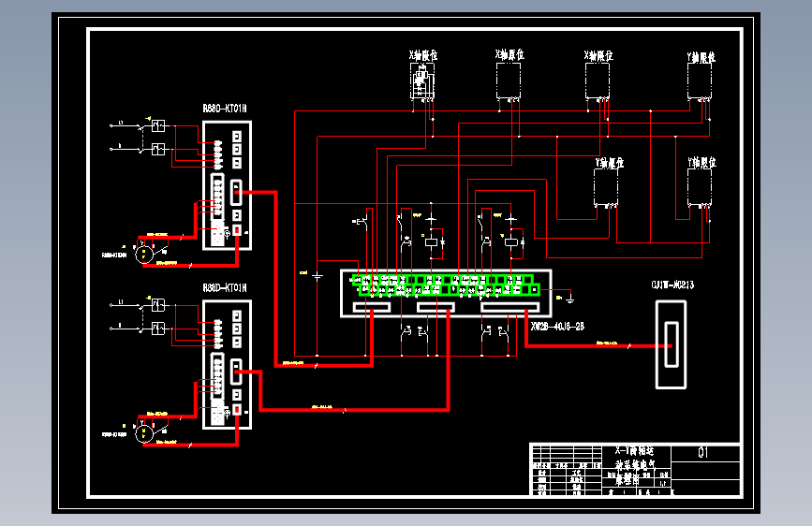Click the Y轴限位 label in the top sensor row
The image size is (812, 526).
(x=701, y=57)
